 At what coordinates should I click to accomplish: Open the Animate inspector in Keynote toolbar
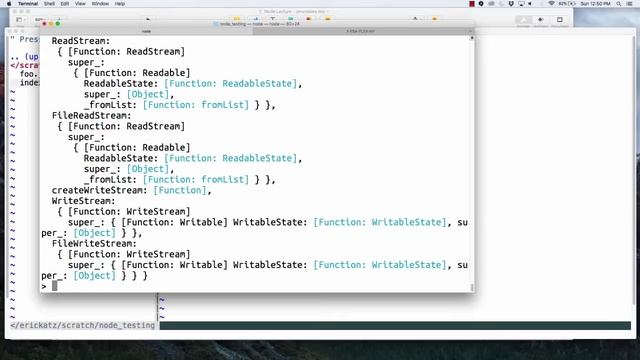pyautogui.click(x=541, y=20)
